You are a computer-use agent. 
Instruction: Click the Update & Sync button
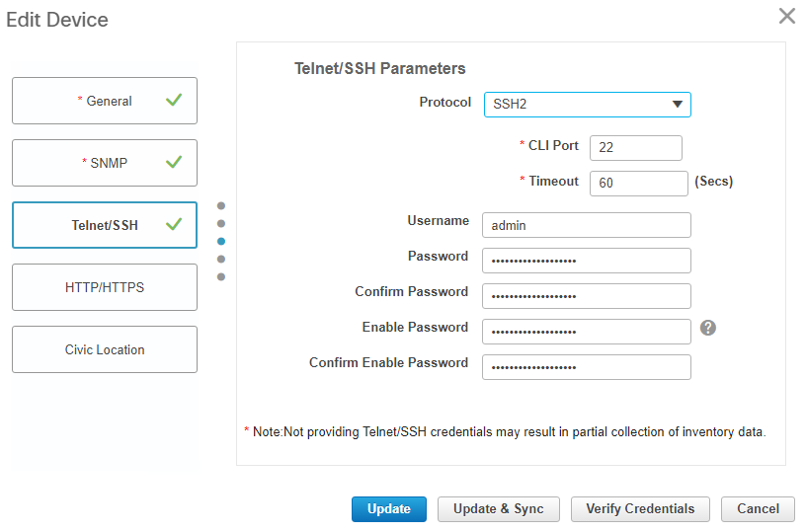498,509
